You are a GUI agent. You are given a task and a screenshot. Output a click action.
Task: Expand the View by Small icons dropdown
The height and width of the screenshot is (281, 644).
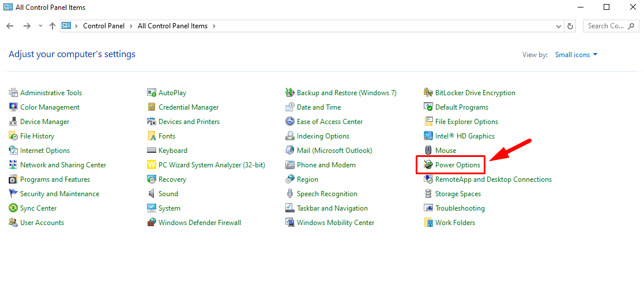point(576,55)
